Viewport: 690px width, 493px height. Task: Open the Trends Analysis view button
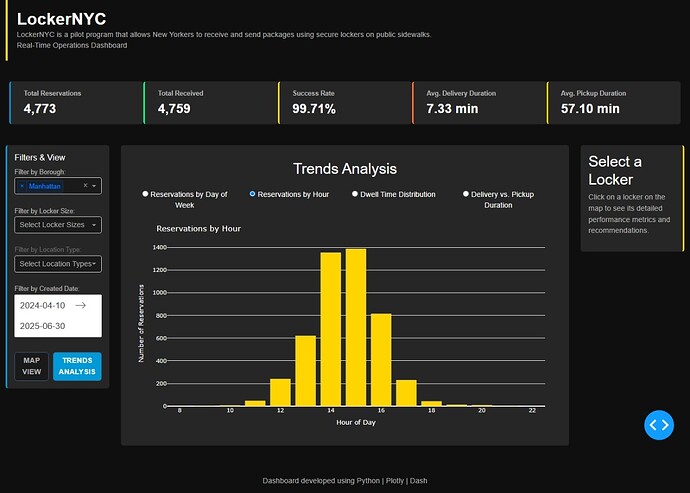[x=77, y=366]
